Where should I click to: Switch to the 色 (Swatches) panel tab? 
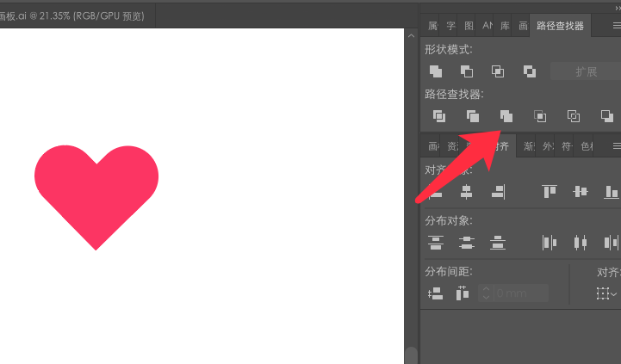tap(587, 146)
